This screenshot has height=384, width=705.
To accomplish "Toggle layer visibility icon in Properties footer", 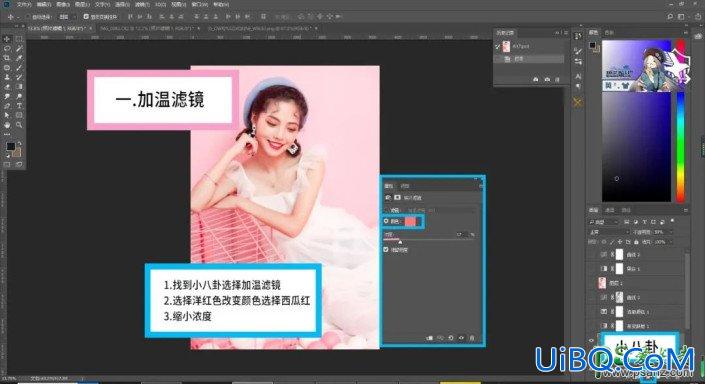I will point(461,338).
